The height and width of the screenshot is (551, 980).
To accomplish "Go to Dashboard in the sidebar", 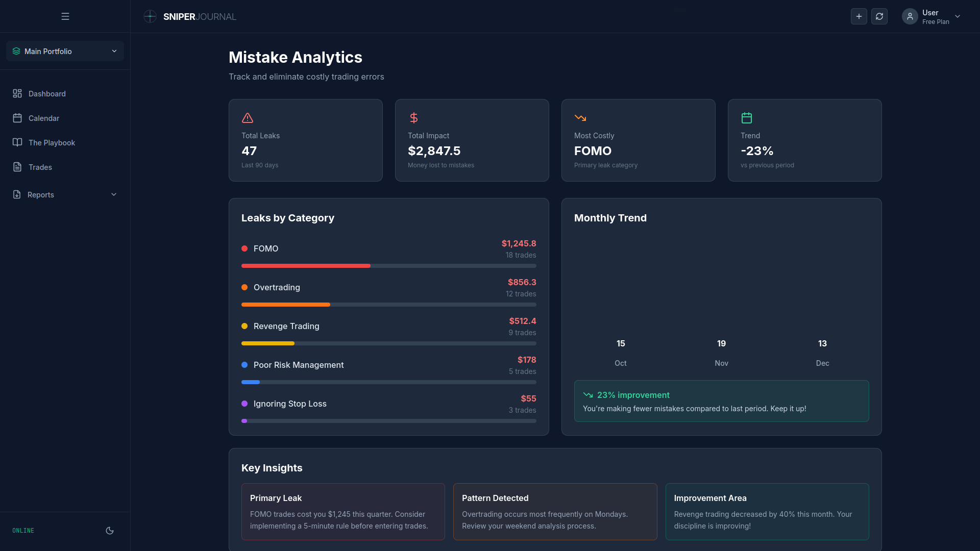I will tap(65, 93).
